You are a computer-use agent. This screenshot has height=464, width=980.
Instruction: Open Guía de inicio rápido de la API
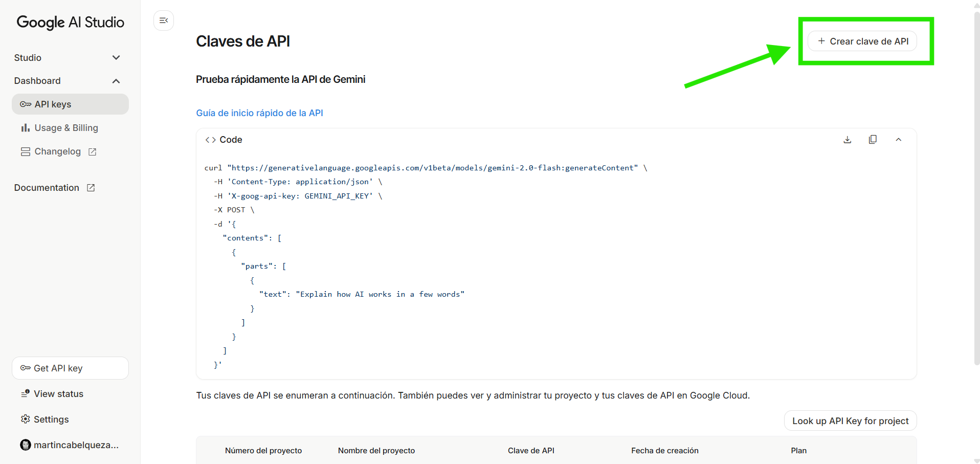[x=259, y=113]
